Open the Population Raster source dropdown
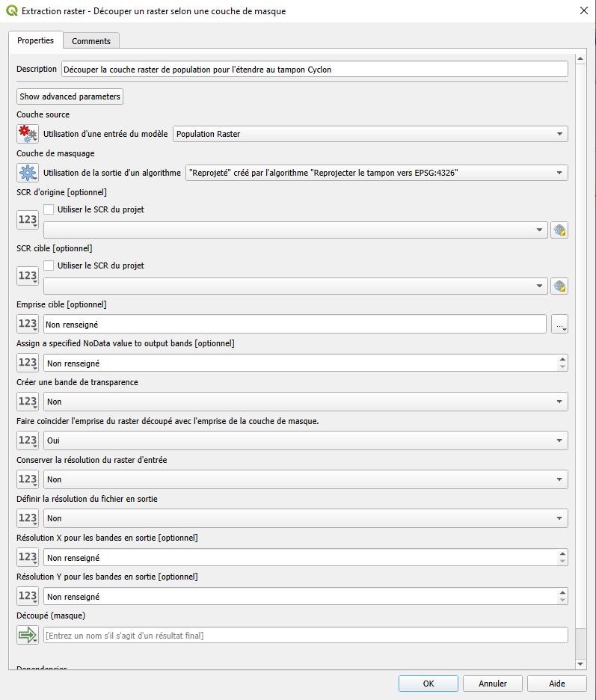 point(370,135)
